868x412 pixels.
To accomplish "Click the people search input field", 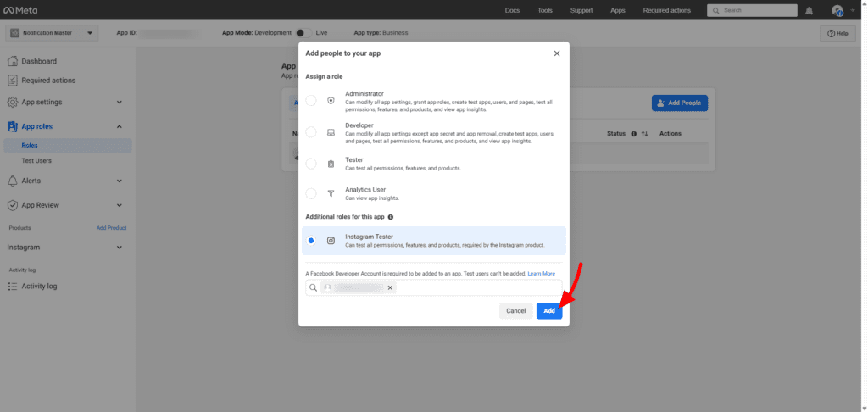I will [x=434, y=288].
